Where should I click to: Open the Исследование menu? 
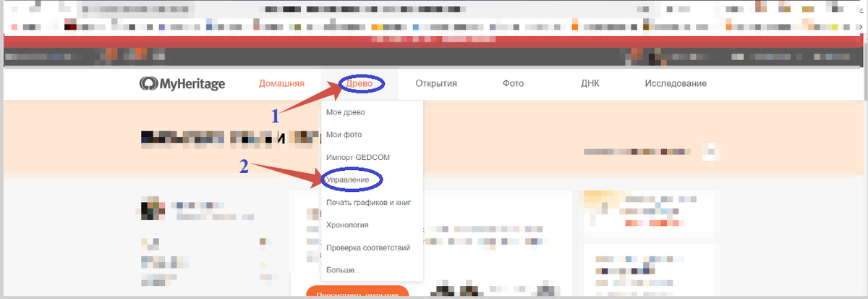pos(676,84)
